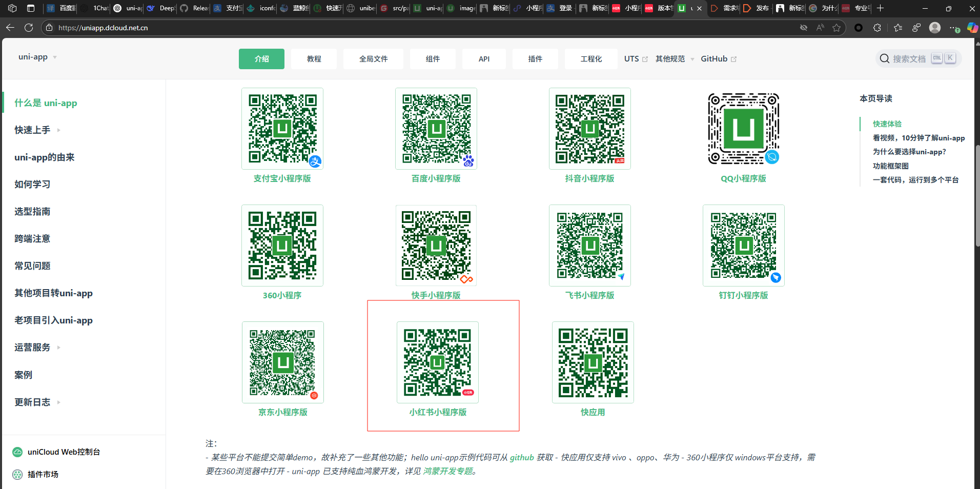Open the 抖音小程序版 QR code
Screen dimensions: 980x489
[590, 129]
